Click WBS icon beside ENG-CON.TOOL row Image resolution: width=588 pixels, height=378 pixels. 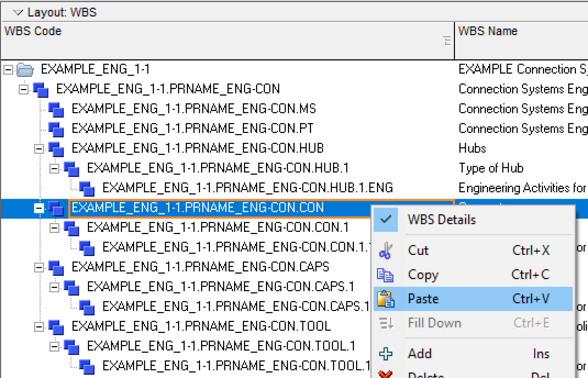pyautogui.click(x=56, y=327)
